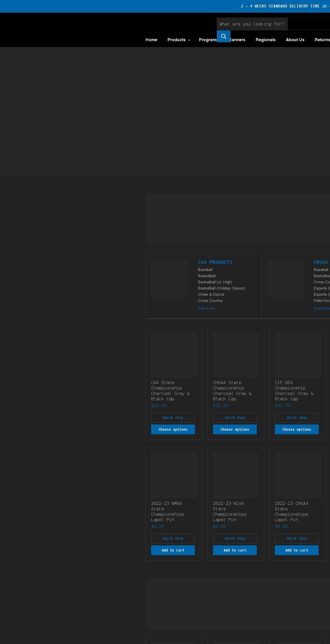Expand 'See more' under CHSAA list

coord(322,308)
